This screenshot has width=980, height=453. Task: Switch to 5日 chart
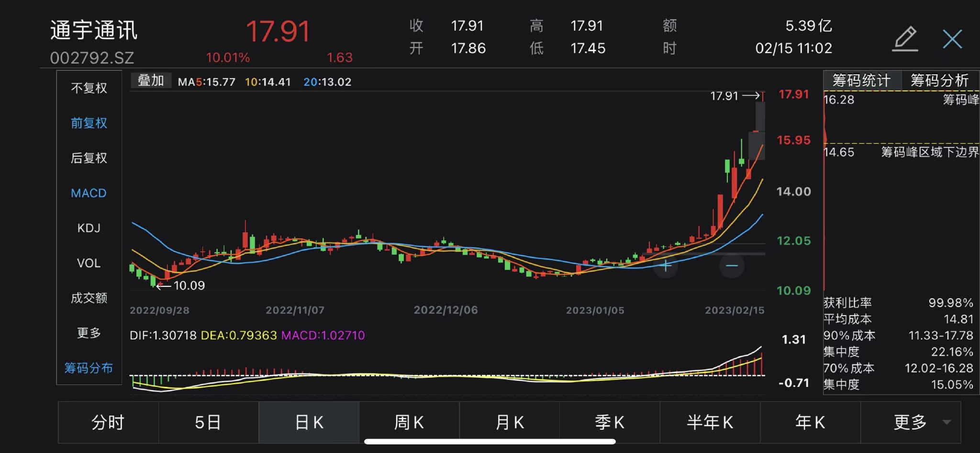pos(208,422)
